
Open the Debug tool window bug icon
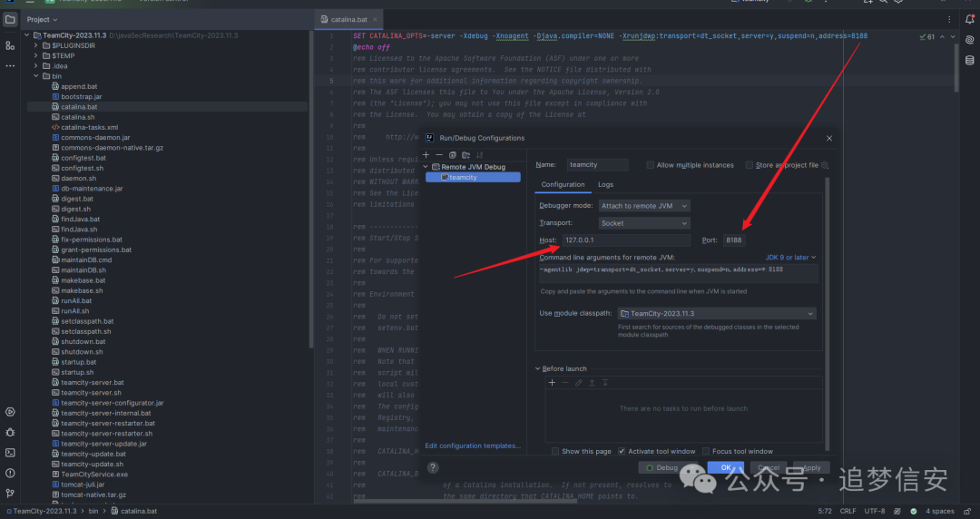[x=10, y=432]
